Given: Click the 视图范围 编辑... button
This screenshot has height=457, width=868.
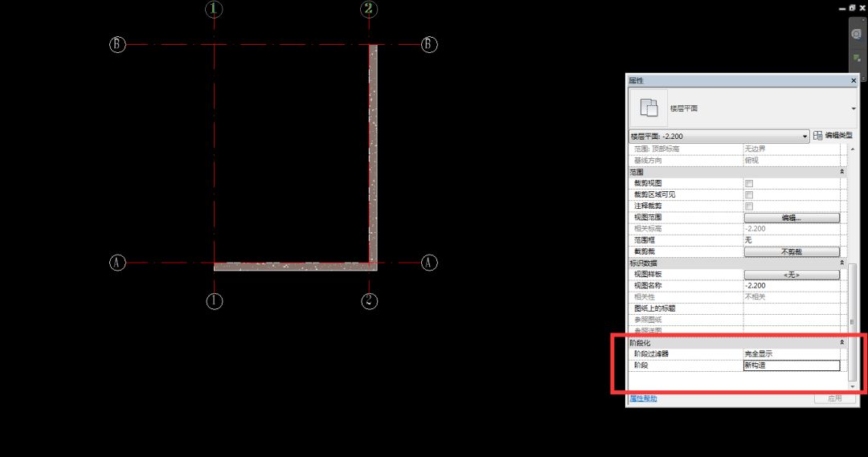Looking at the screenshot, I should coord(792,218).
